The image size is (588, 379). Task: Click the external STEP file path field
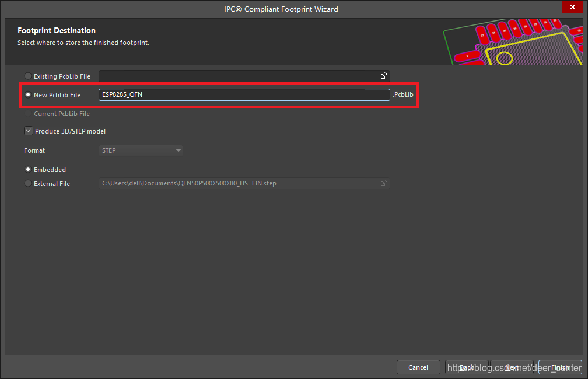click(x=239, y=184)
